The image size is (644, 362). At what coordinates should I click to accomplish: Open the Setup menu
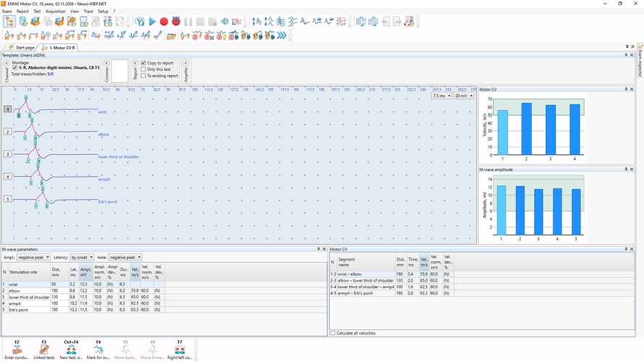tap(103, 12)
